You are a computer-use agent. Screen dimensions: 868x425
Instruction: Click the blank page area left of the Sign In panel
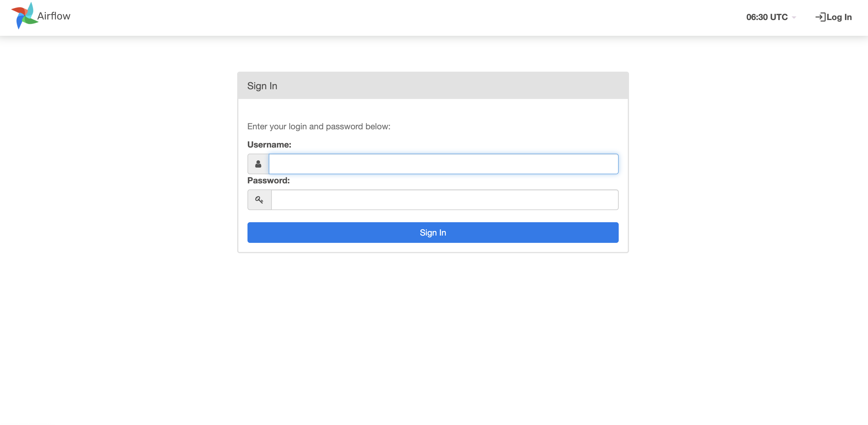pos(118,162)
